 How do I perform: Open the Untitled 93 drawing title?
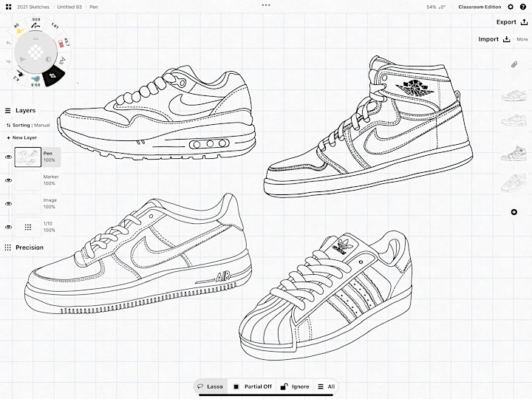[69, 7]
